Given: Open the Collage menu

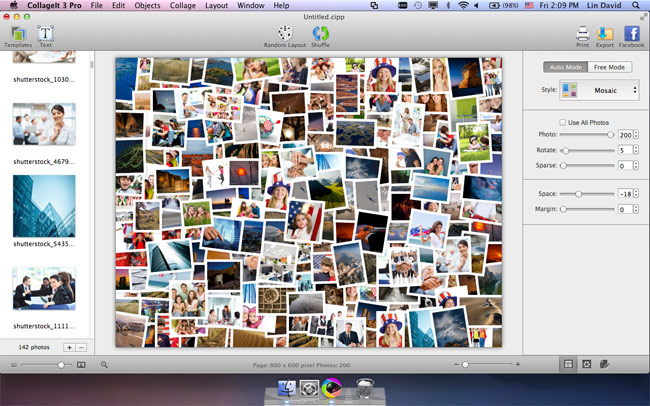Looking at the screenshot, I should 182,6.
